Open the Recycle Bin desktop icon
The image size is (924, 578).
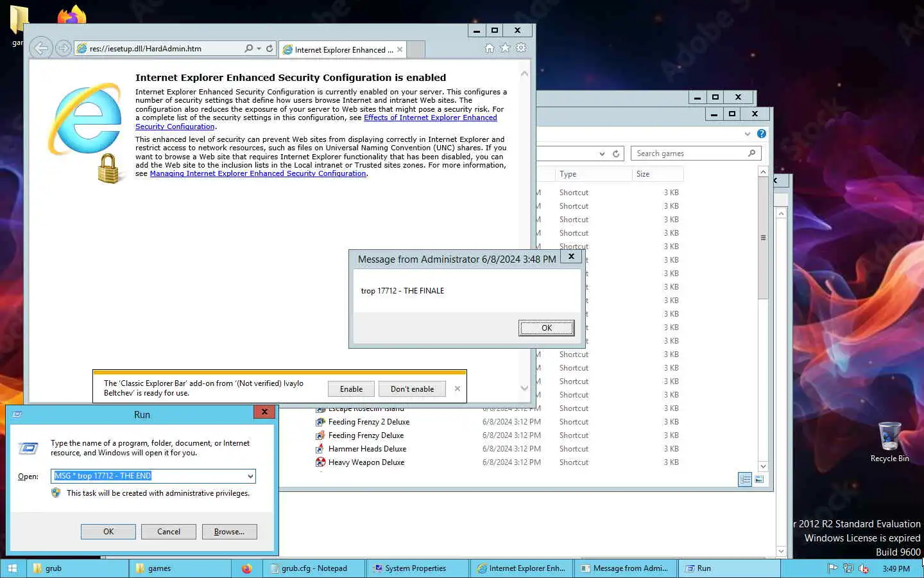pos(889,442)
